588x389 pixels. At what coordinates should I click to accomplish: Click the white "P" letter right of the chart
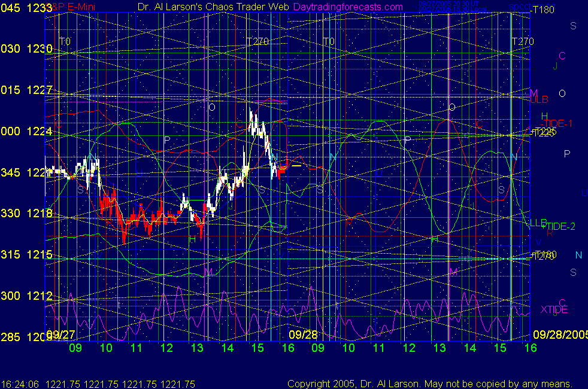tap(567, 153)
